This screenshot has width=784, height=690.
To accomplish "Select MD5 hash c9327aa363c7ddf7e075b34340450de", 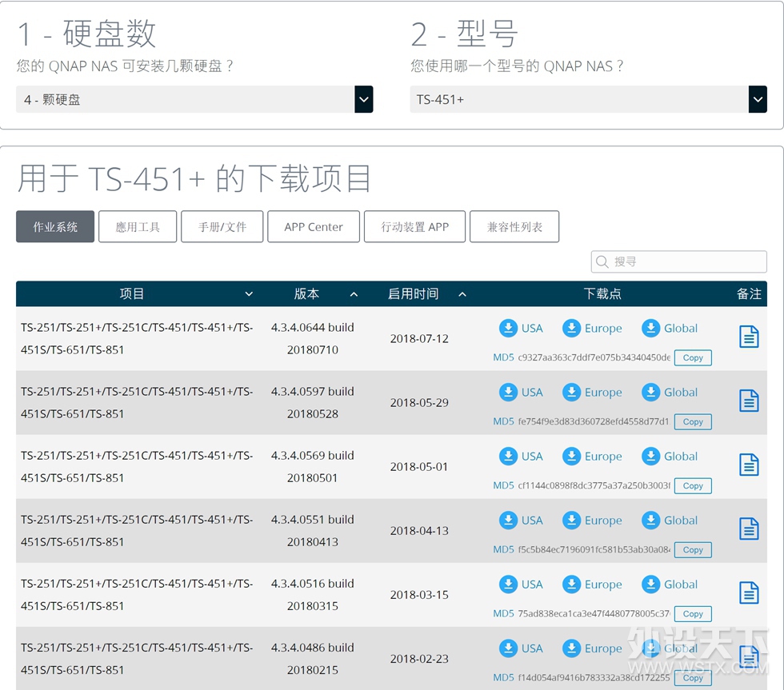I will [594, 357].
